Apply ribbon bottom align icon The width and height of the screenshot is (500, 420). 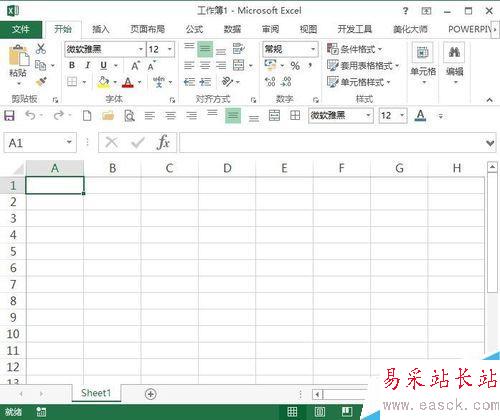(221, 52)
